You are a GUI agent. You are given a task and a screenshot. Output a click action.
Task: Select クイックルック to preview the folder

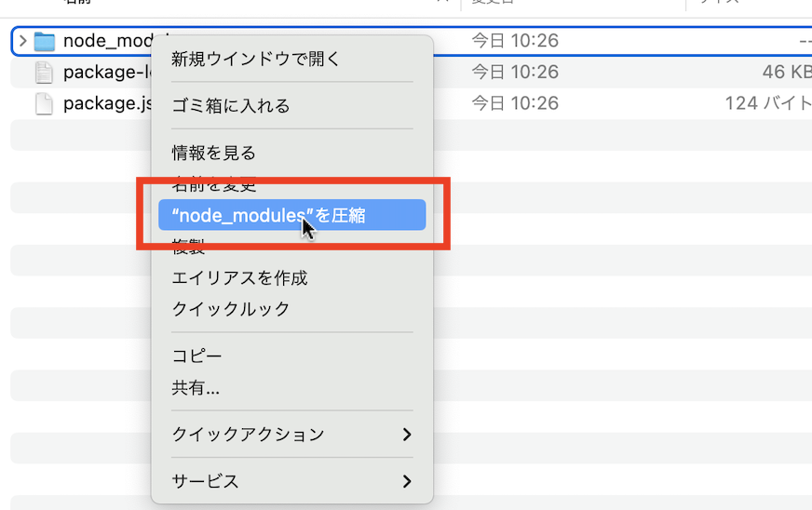(x=230, y=309)
